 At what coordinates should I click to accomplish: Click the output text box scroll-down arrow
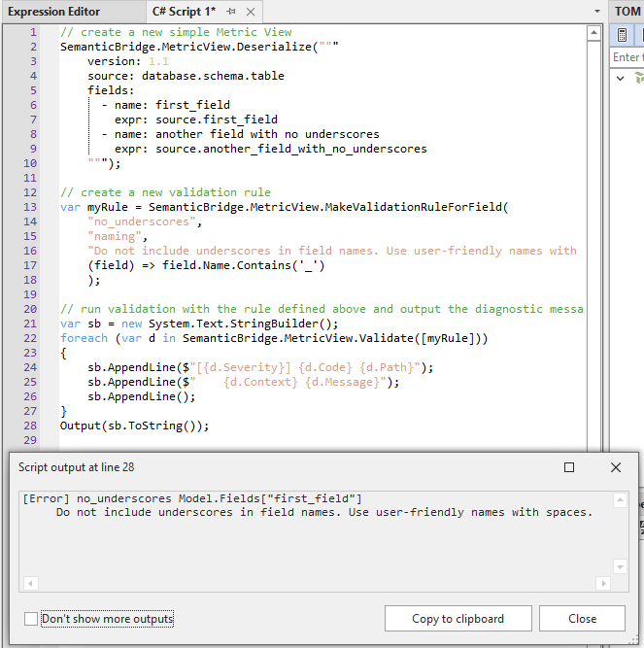620,566
